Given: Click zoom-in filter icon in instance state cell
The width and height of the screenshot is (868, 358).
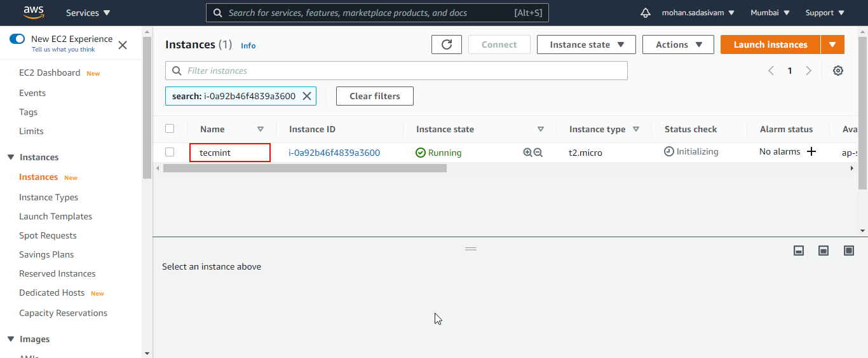Looking at the screenshot, I should pos(527,153).
